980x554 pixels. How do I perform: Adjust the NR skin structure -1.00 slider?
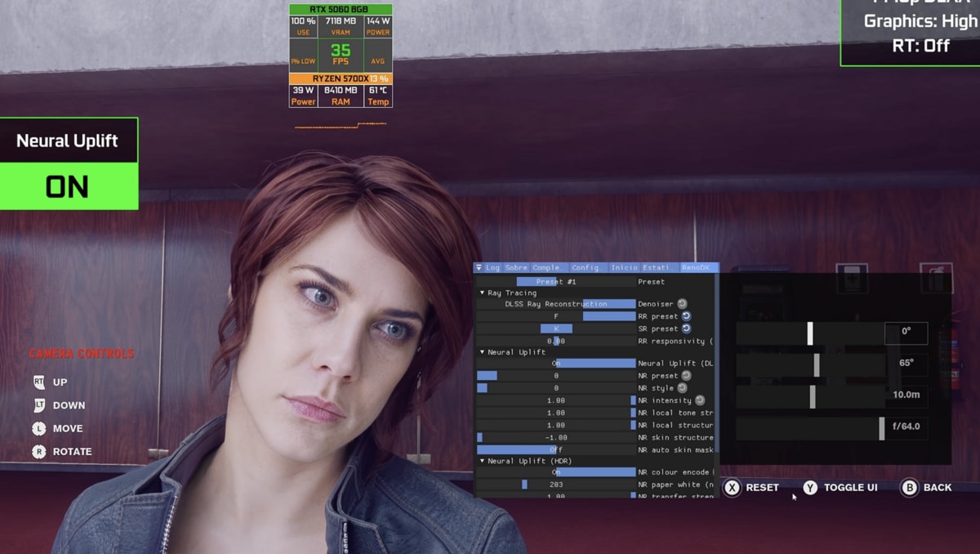coord(556,438)
